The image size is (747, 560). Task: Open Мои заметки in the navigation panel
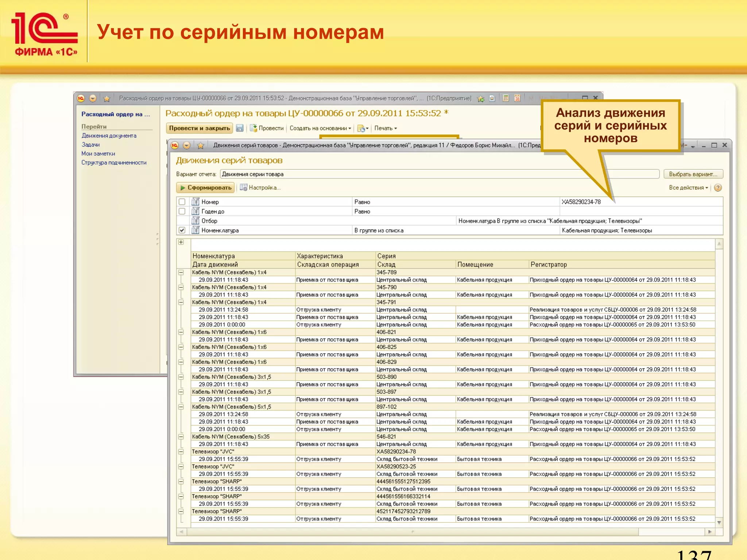[98, 154]
